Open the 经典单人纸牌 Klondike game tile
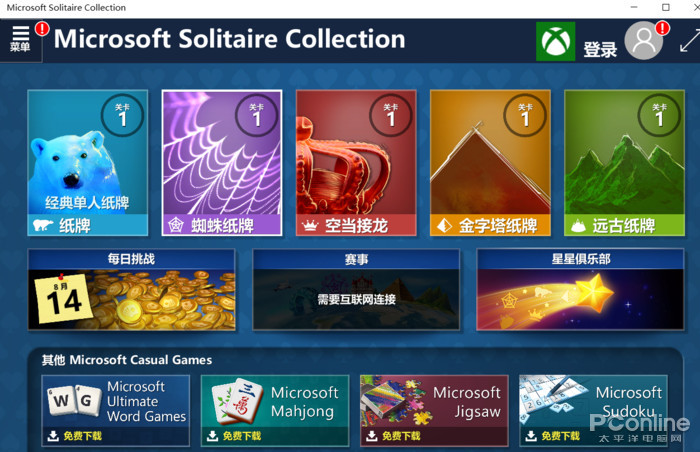The width and height of the screenshot is (700, 452). click(88, 163)
